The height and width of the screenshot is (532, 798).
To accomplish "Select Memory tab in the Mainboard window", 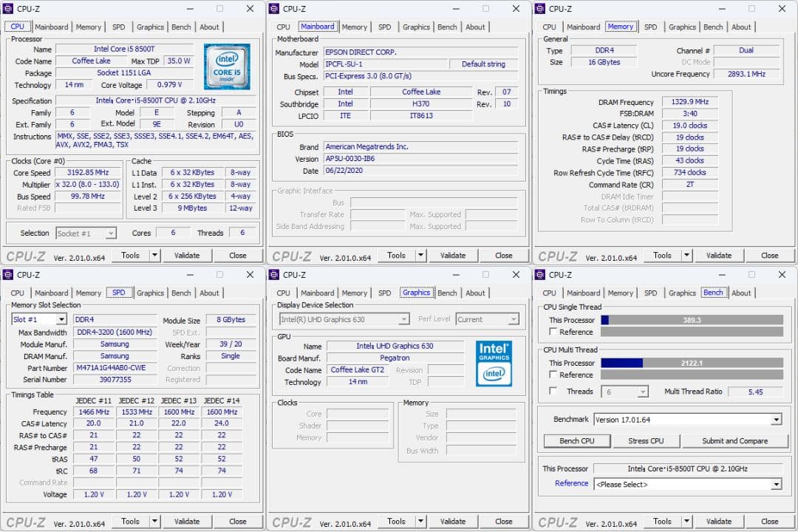I will click(354, 27).
